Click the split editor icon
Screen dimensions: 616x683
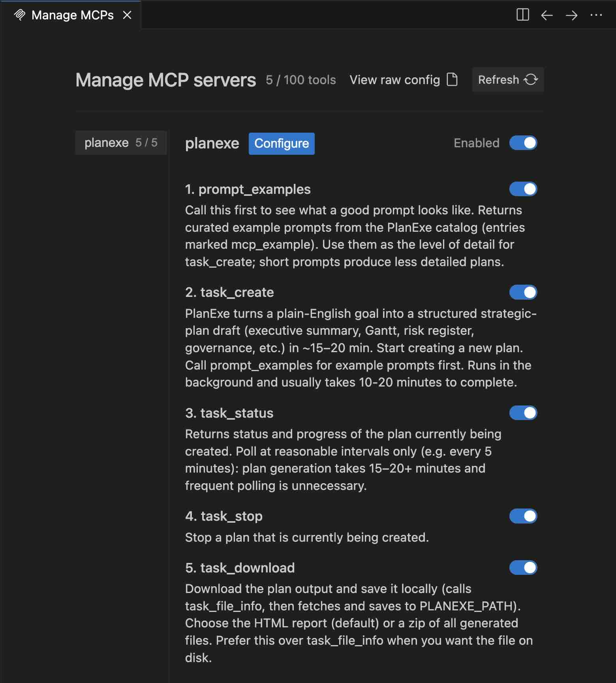click(x=522, y=15)
